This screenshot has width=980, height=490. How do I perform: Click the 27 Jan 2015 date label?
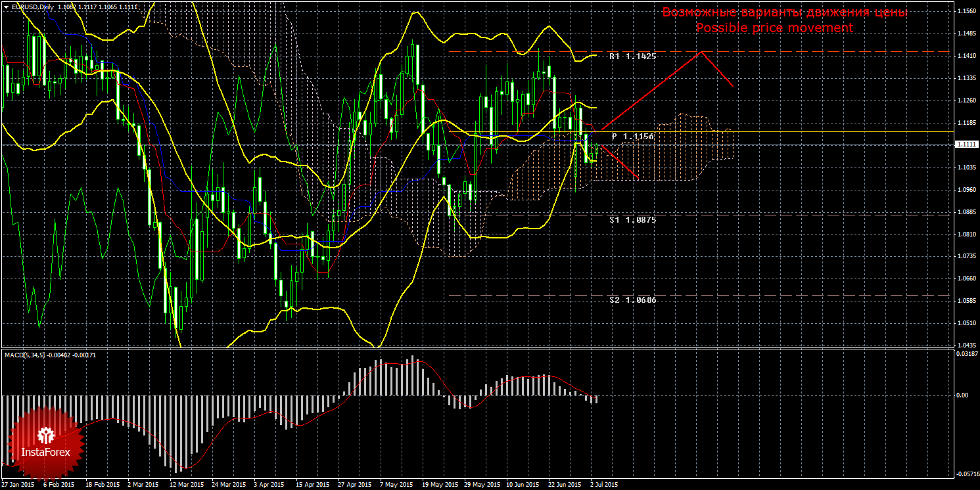pyautogui.click(x=18, y=485)
